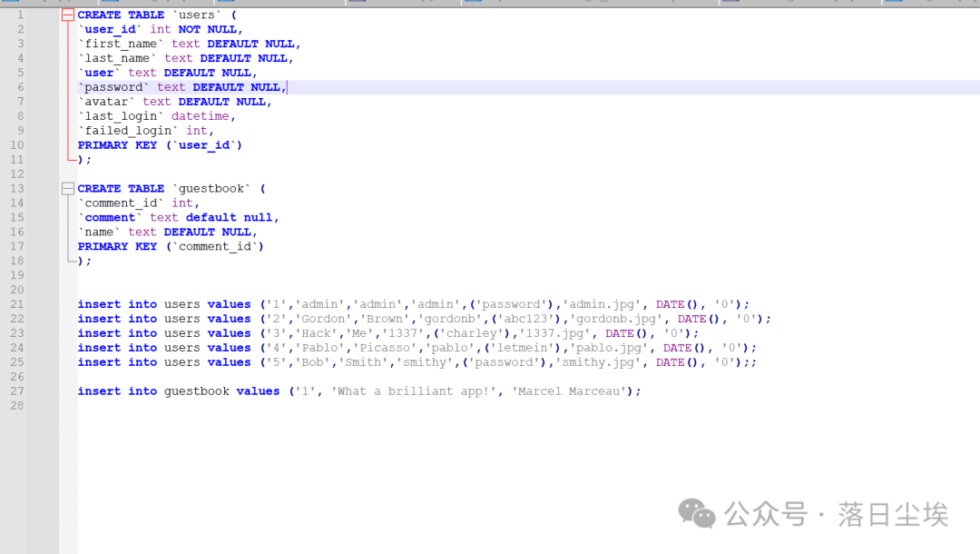Click the insert statement with 'smithy.jpg'

pos(416,362)
